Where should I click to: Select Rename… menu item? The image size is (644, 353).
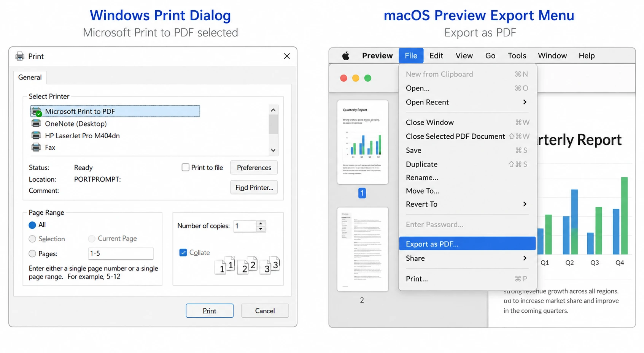(x=467, y=177)
